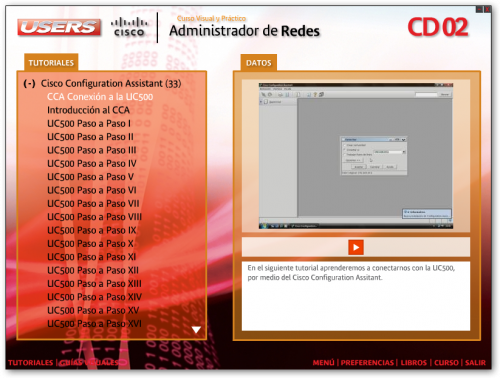Open the CURSO section

pyautogui.click(x=446, y=363)
